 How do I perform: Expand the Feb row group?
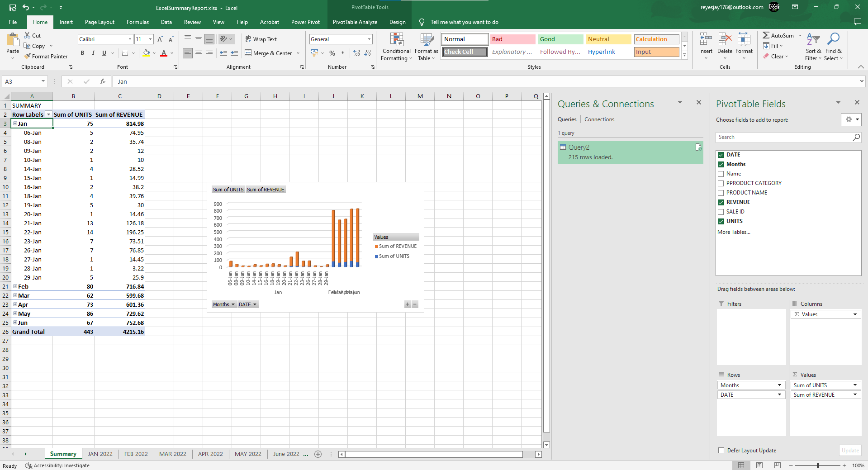click(x=15, y=286)
